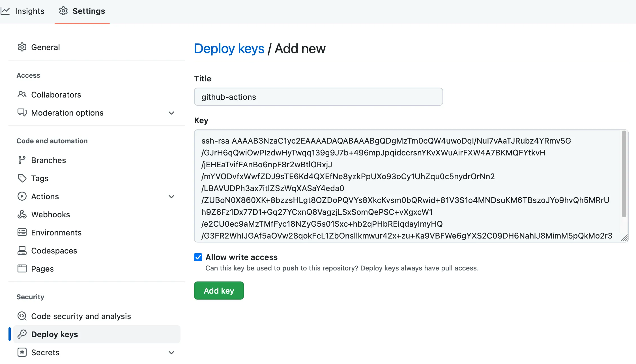Select the Tags label icon
The width and height of the screenshot is (636, 364).
tap(22, 178)
